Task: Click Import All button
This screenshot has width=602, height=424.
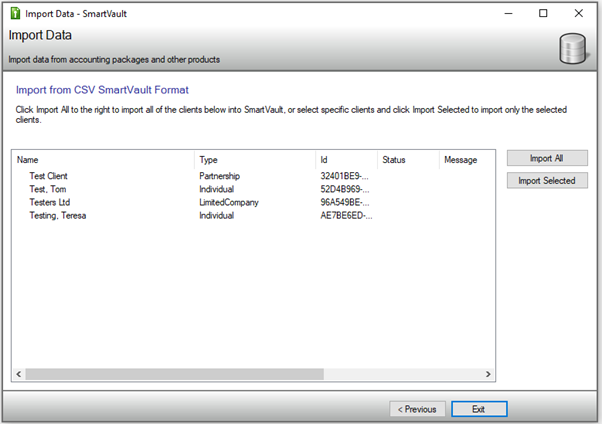Action: click(x=547, y=159)
